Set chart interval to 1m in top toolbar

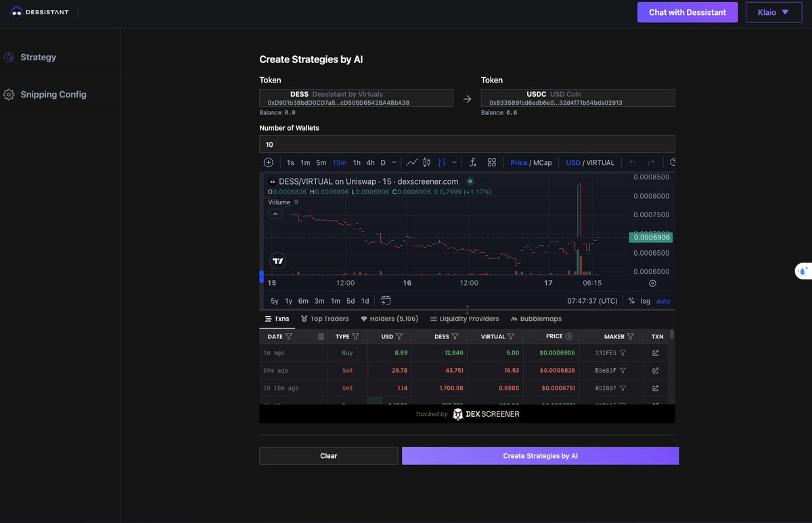(305, 163)
